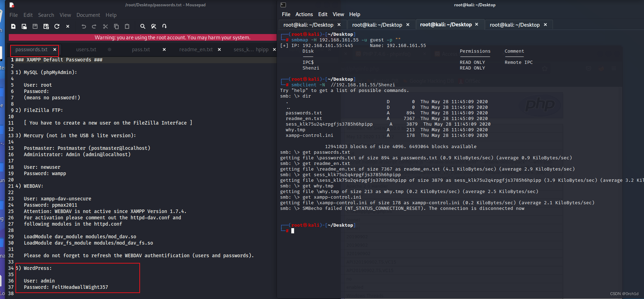Close the pass.txt tab

[164, 49]
